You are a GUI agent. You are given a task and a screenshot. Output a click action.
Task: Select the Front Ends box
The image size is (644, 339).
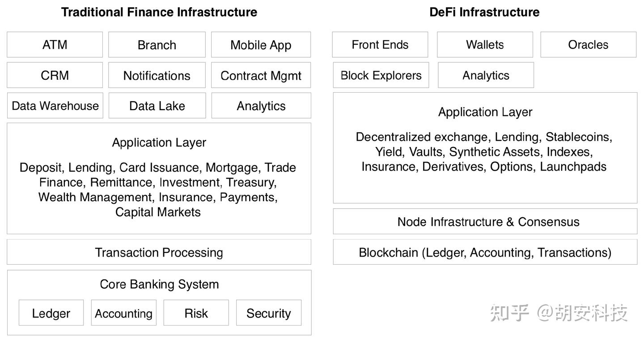380,45
